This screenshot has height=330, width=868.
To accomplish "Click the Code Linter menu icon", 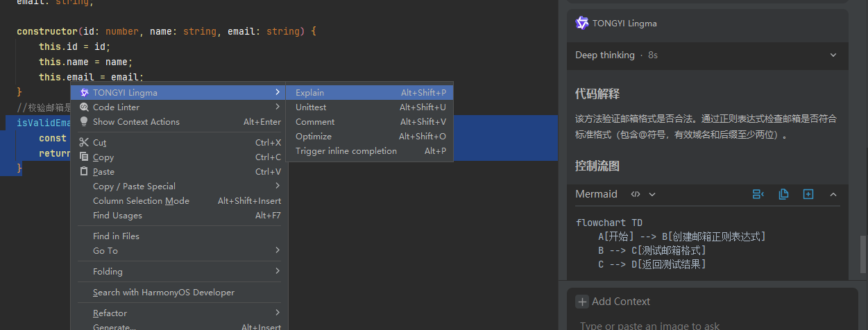I will tap(84, 107).
